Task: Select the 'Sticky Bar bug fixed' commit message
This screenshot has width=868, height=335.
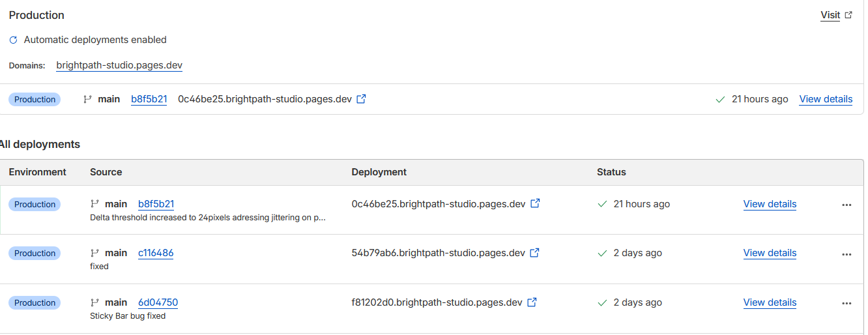Action: 128,316
